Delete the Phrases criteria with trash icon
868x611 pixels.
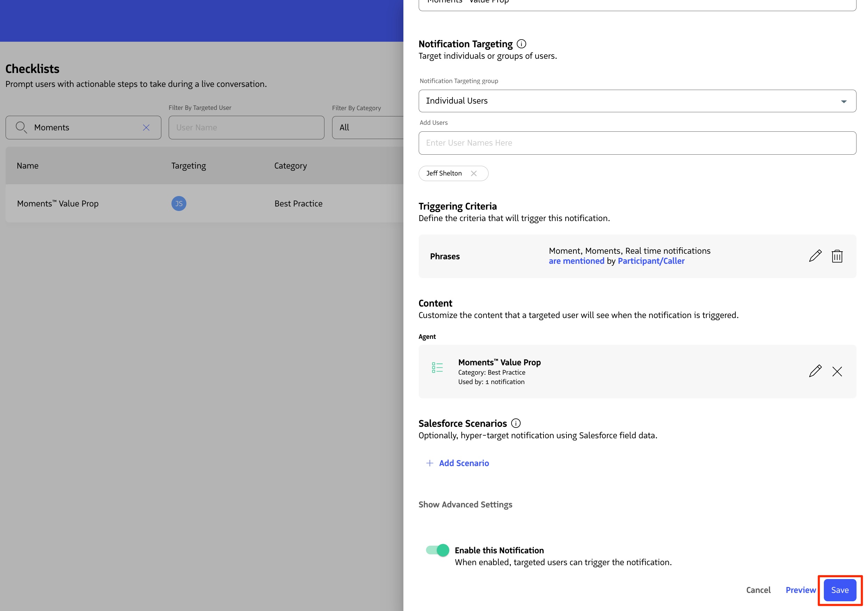837,256
